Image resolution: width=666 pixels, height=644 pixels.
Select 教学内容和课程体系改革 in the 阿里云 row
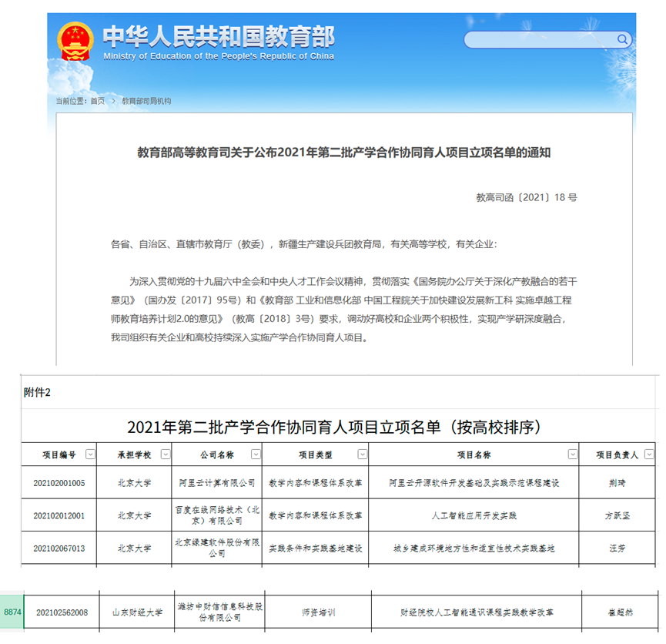click(316, 483)
